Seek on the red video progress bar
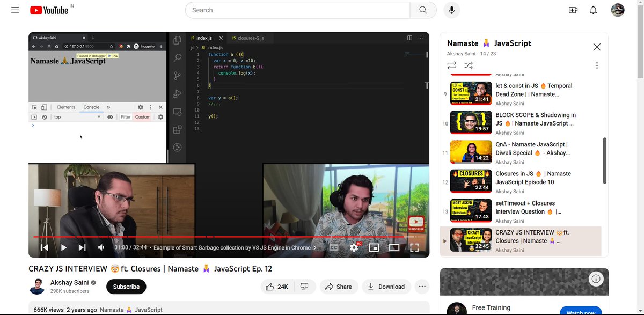The height and width of the screenshot is (315, 644). pyautogui.click(x=229, y=237)
